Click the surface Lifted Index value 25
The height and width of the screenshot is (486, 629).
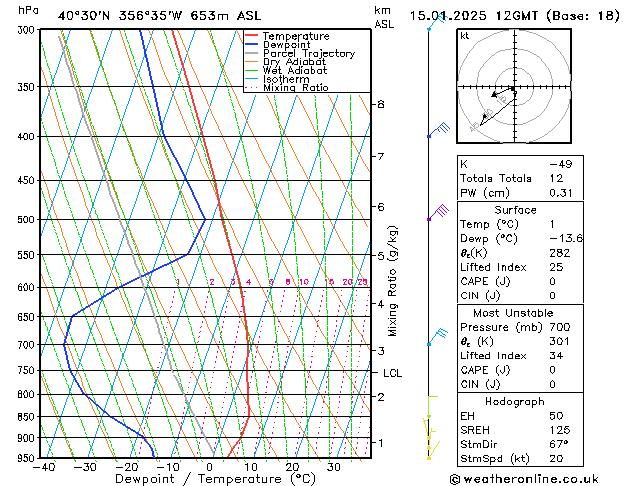(x=556, y=267)
